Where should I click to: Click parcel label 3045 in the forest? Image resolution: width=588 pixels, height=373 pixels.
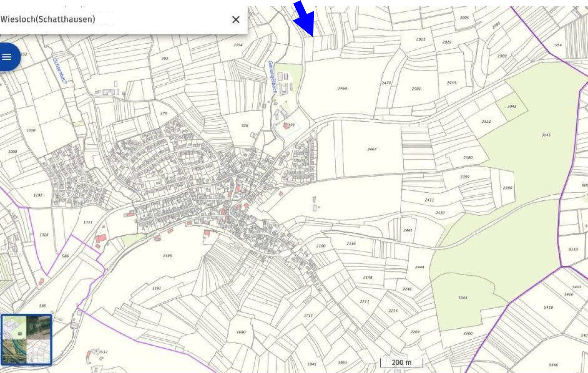click(546, 135)
